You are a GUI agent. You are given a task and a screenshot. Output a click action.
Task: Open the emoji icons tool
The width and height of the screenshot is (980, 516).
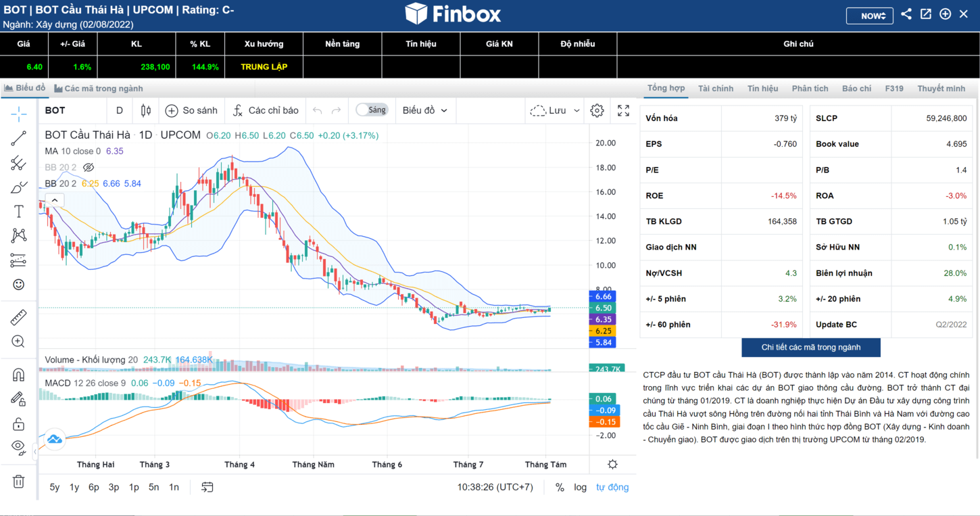tap(18, 285)
